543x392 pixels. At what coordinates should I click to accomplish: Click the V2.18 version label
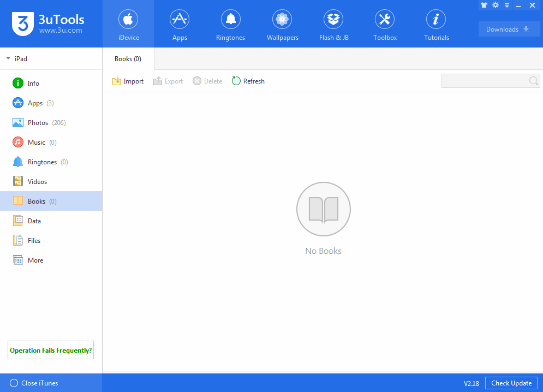pyautogui.click(x=472, y=383)
